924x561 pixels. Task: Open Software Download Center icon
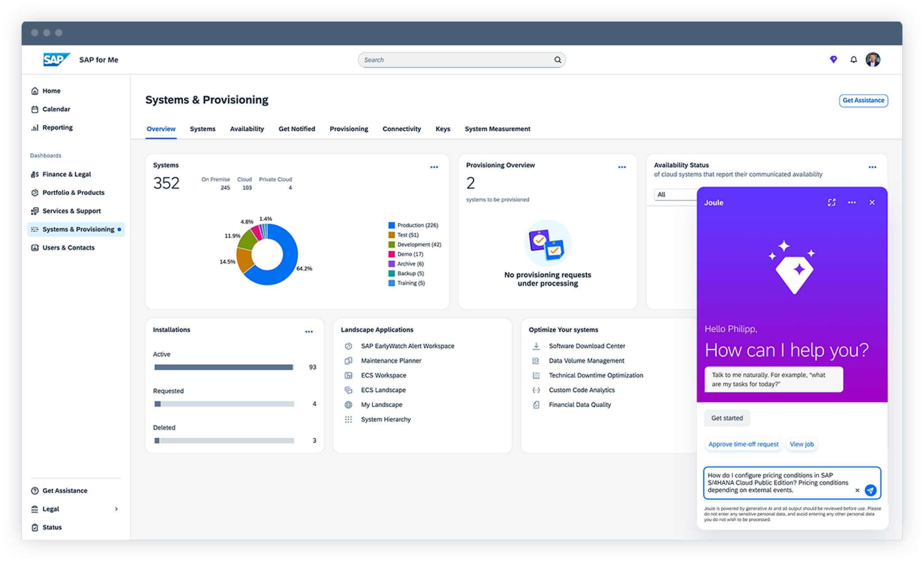point(536,346)
